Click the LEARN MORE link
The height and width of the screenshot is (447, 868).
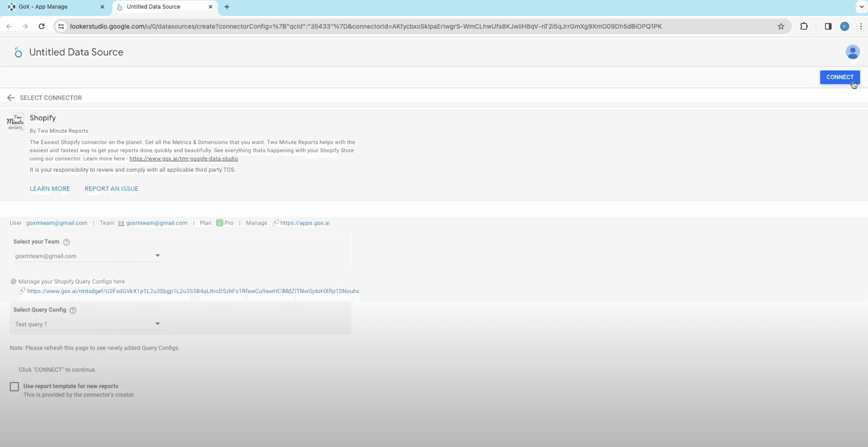[x=50, y=189]
